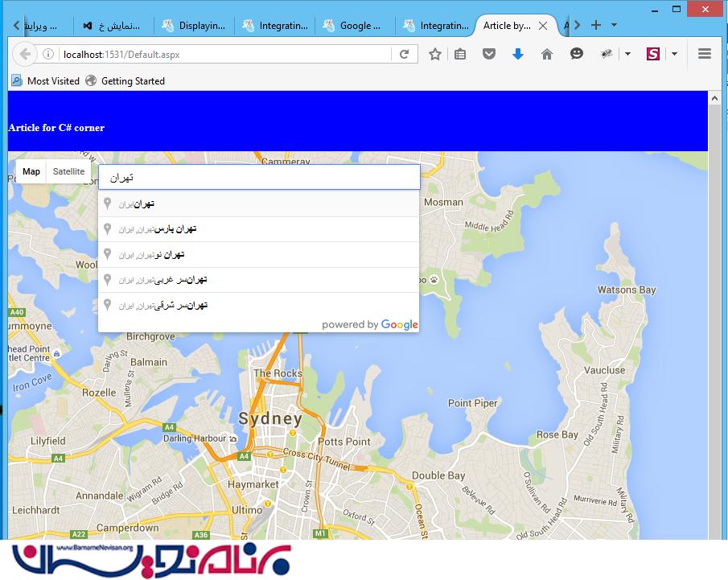Open the Getting Started bookmark
This screenshot has height=580, width=728.
pos(132,80)
